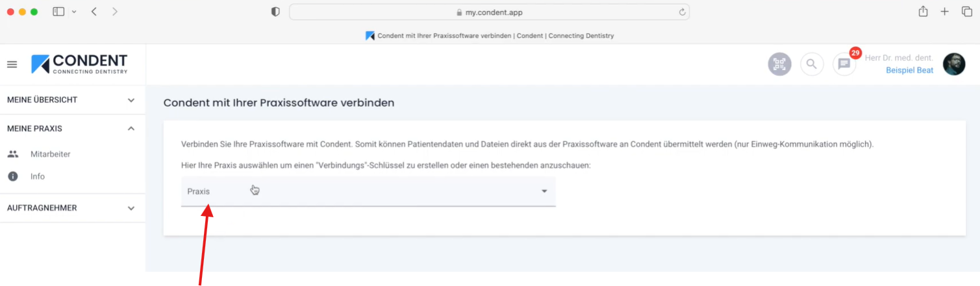
Task: Open the hamburger menu icon
Action: pyautogui.click(x=12, y=65)
